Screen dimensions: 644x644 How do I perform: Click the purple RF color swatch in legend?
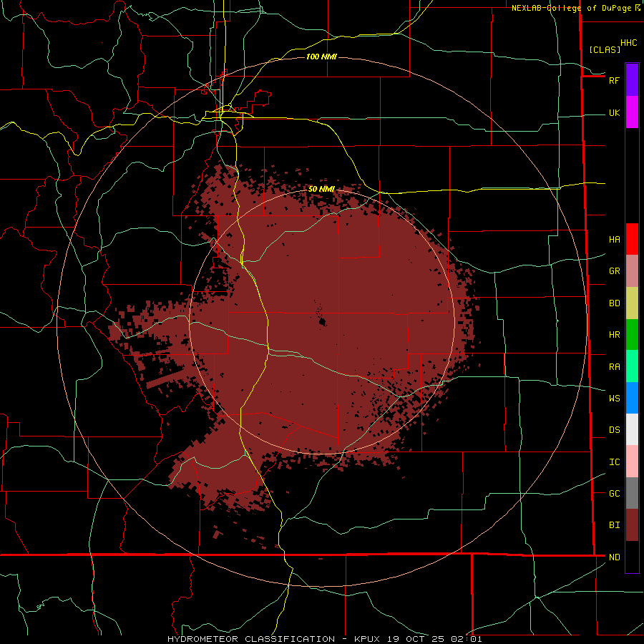tap(632, 79)
